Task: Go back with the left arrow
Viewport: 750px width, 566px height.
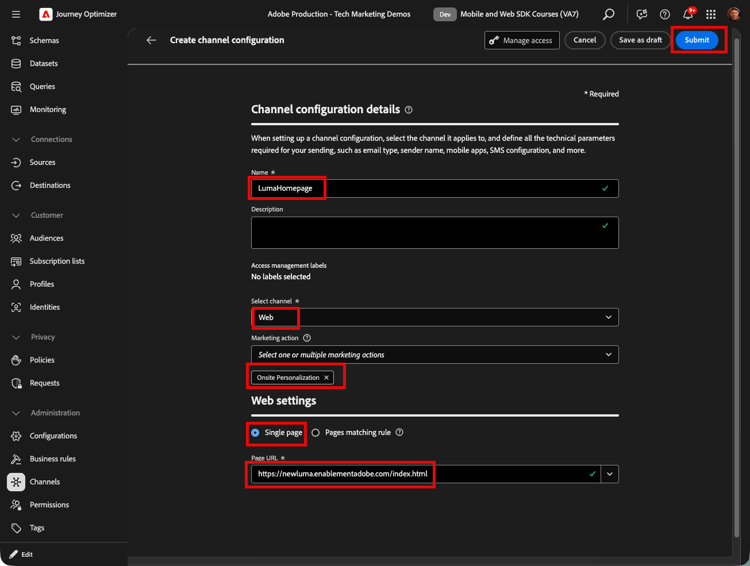Action: click(x=151, y=40)
